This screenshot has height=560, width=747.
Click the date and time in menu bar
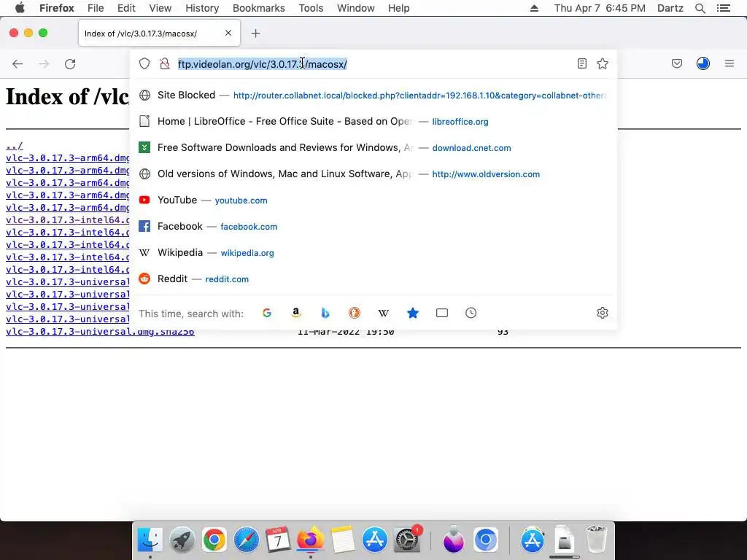pyautogui.click(x=600, y=8)
